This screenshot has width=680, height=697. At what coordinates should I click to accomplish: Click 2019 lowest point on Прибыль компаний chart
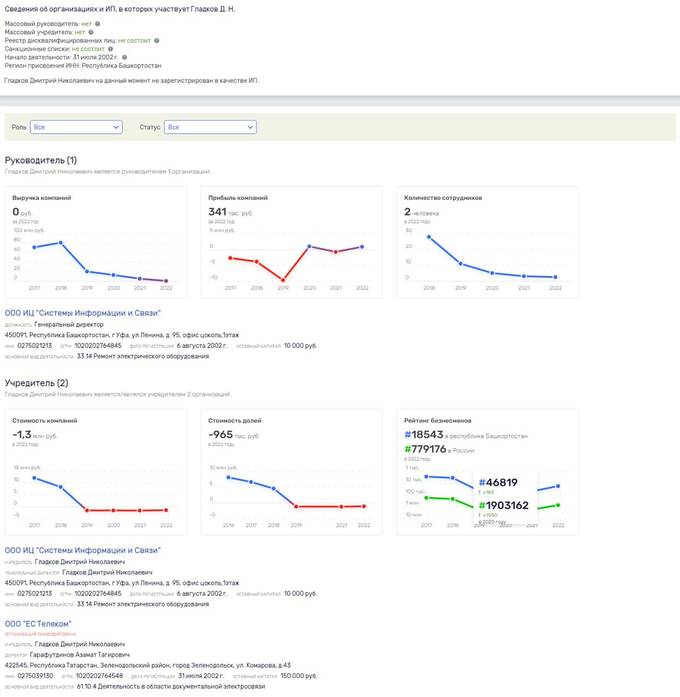click(x=282, y=280)
